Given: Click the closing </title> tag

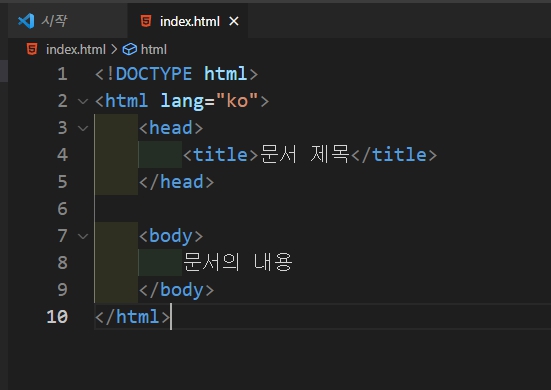Looking at the screenshot, I should (394, 155).
